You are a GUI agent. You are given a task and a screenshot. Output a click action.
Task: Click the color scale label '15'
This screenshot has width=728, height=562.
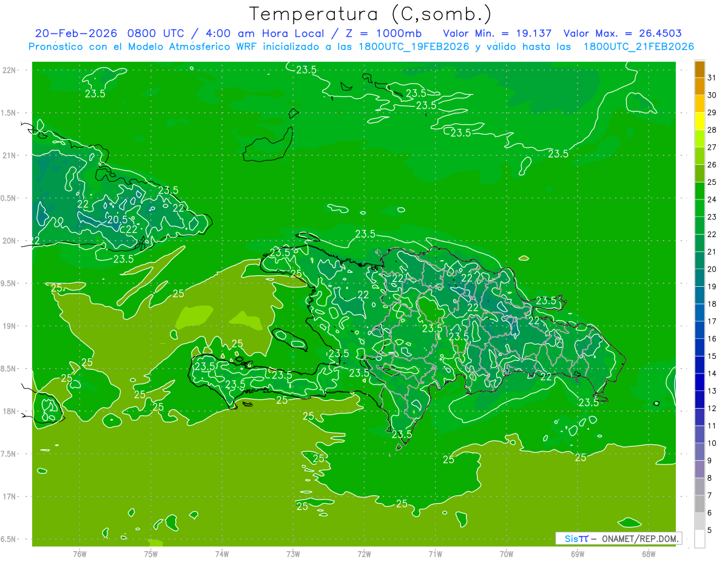[x=712, y=356]
